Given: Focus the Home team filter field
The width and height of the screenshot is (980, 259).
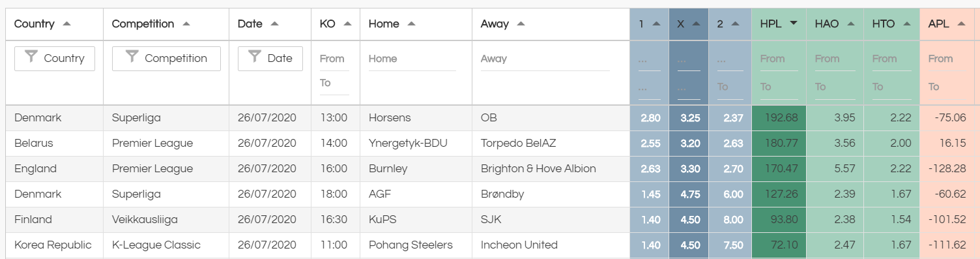Looking at the screenshot, I should click(412, 59).
